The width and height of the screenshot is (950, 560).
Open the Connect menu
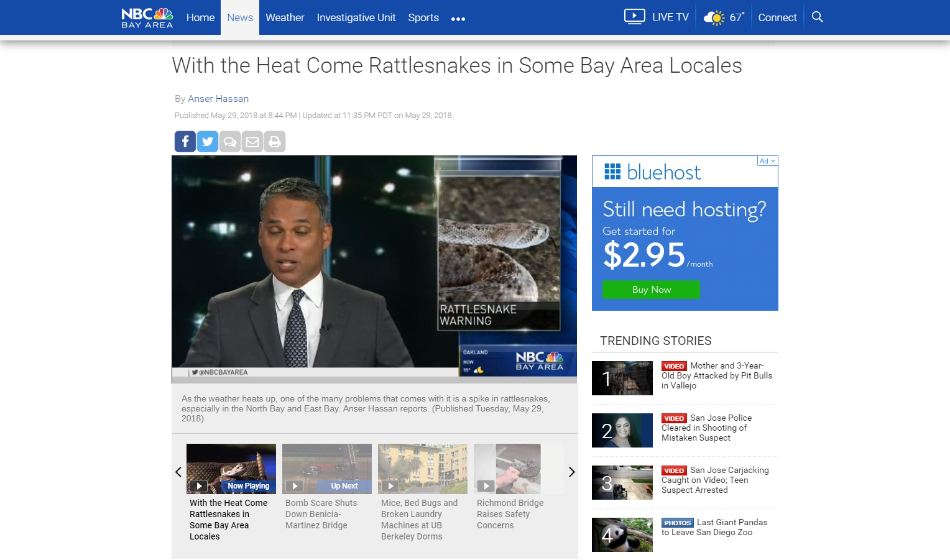click(x=777, y=17)
